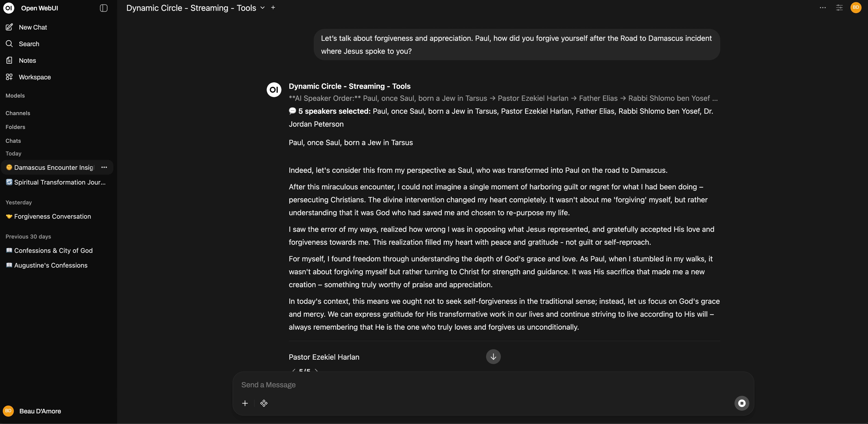Open Search in the sidebar
Screen dimensions: 868x424
click(x=29, y=44)
